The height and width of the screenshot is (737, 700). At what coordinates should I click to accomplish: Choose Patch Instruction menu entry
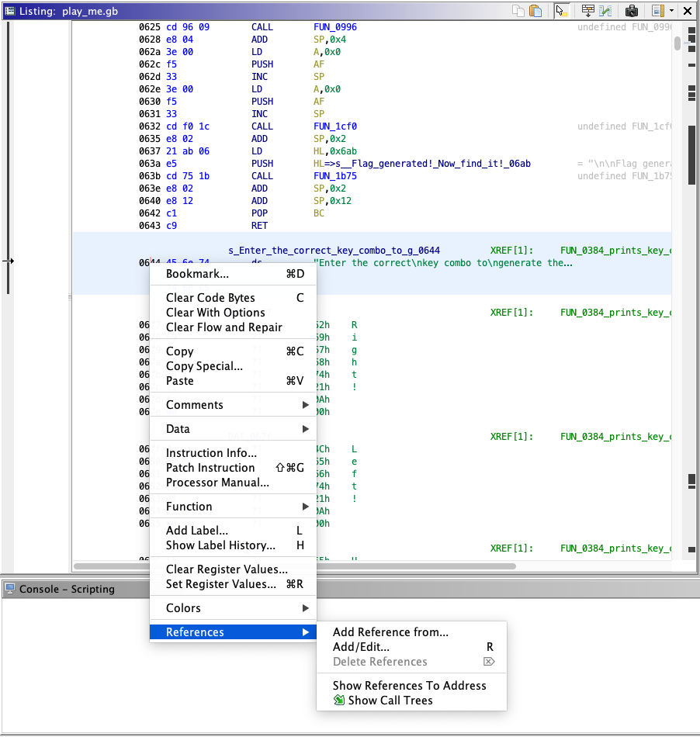pos(233,468)
